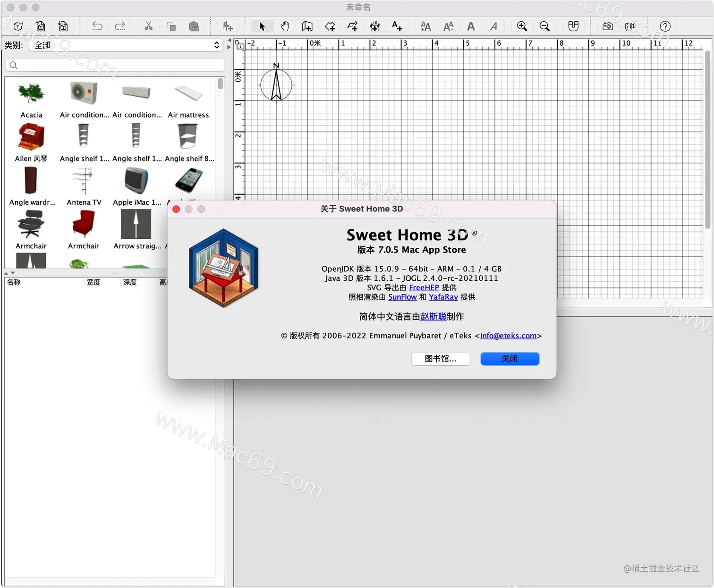Click the Create photo camera icon

608,26
